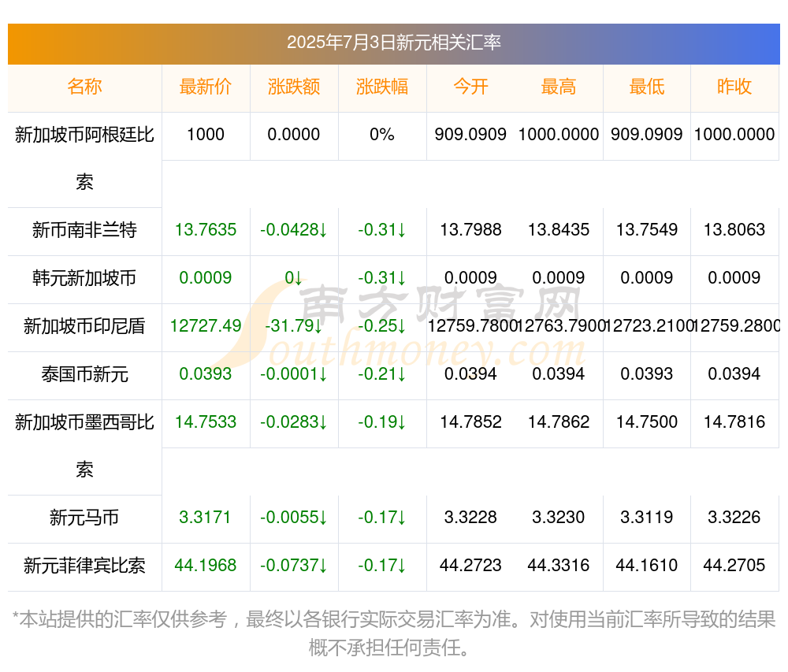
Task: Click change percent -0.17↓ in 新元马币 row
Action: click(x=382, y=517)
